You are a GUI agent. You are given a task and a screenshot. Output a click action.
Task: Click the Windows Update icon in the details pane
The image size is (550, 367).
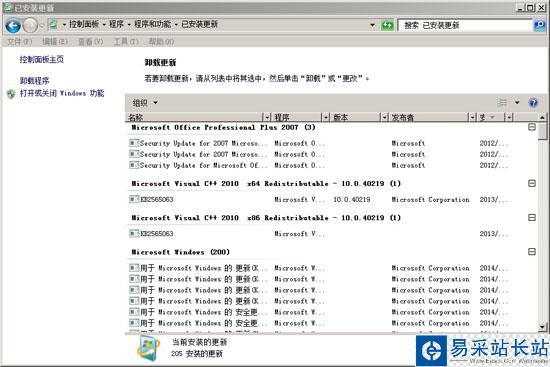pyautogui.click(x=148, y=348)
